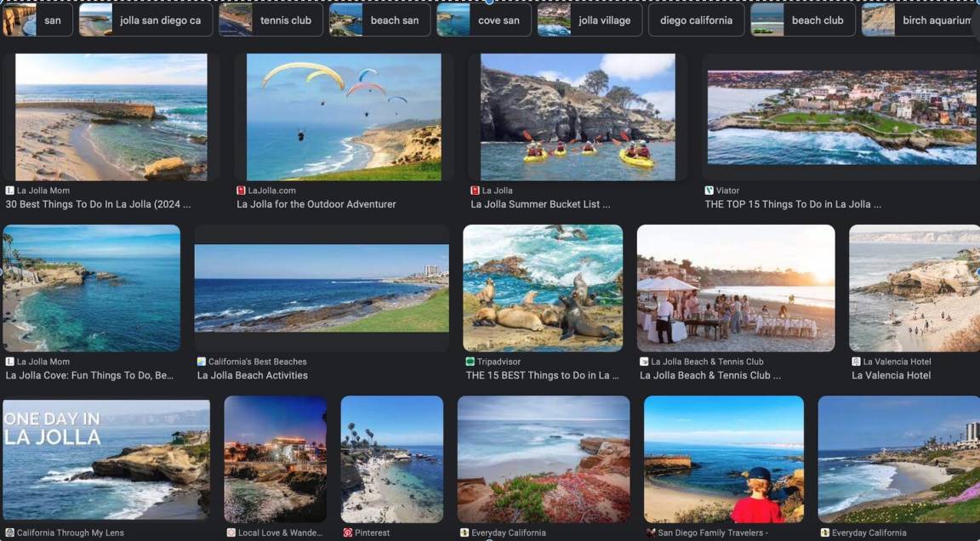Click the LaJolla.com favicon icon
The width and height of the screenshot is (980, 541).
point(242,191)
